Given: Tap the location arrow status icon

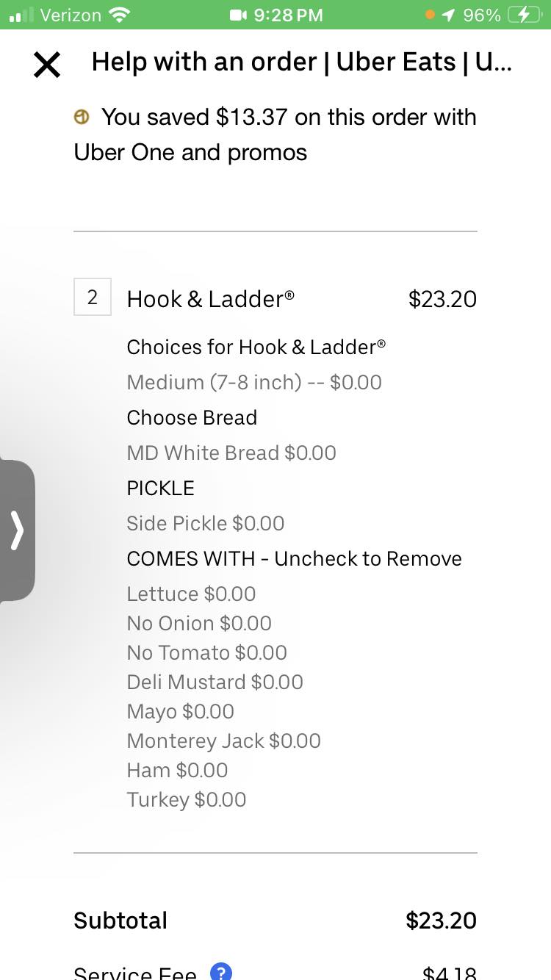Looking at the screenshot, I should [x=448, y=15].
